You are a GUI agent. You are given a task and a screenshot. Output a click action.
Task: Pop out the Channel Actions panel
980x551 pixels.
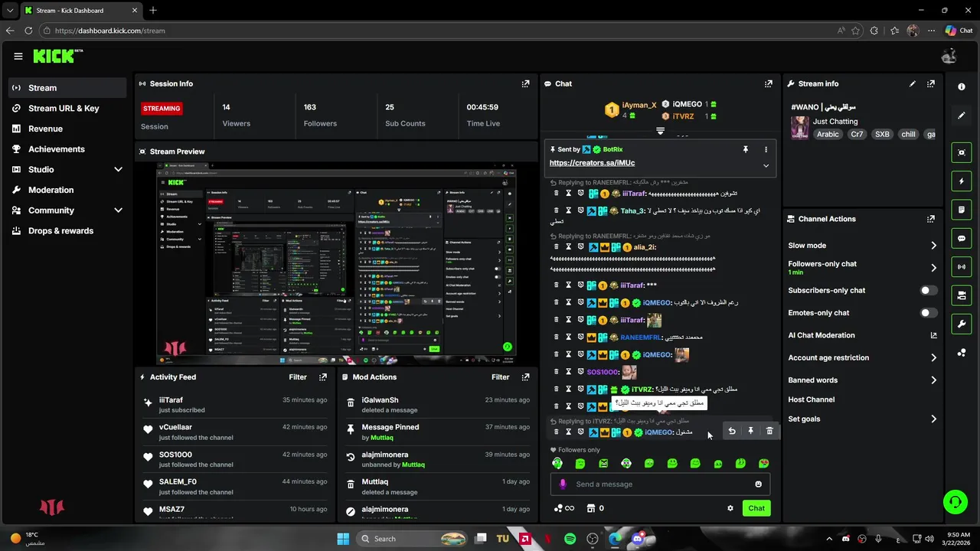[931, 219]
